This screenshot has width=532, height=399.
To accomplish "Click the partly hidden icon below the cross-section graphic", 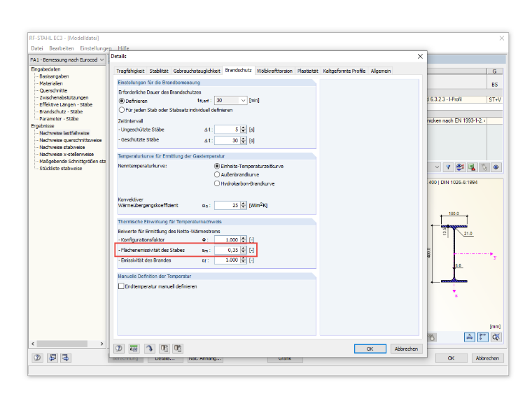I will pyautogui.click(x=432, y=337).
